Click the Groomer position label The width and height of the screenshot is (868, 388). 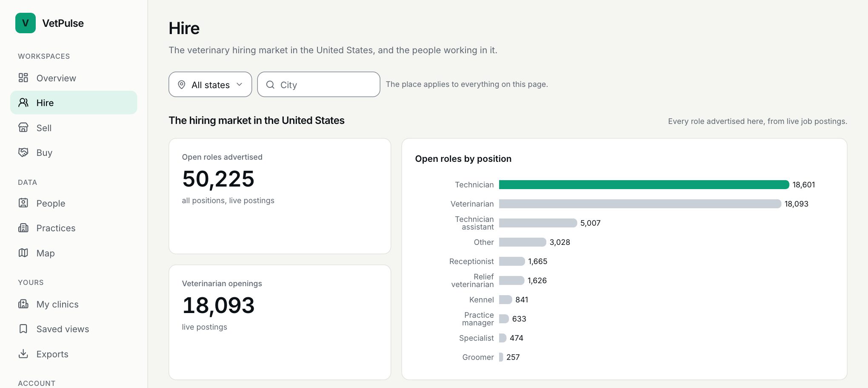click(478, 357)
